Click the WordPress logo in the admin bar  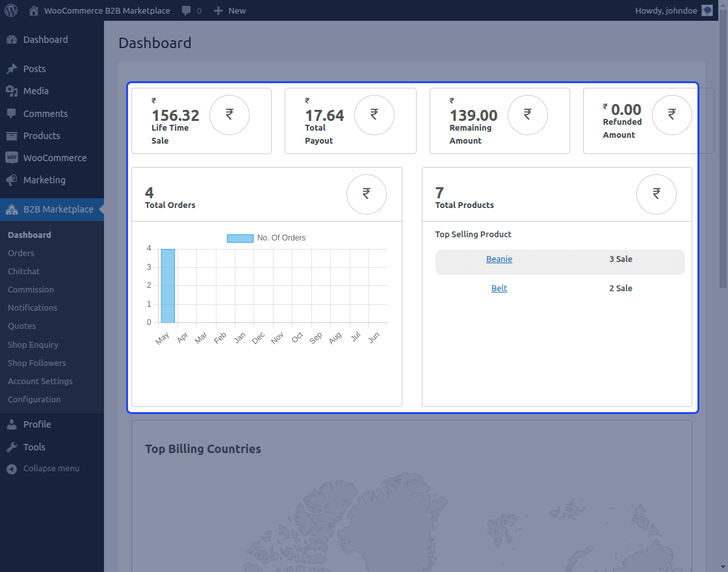click(x=10, y=10)
